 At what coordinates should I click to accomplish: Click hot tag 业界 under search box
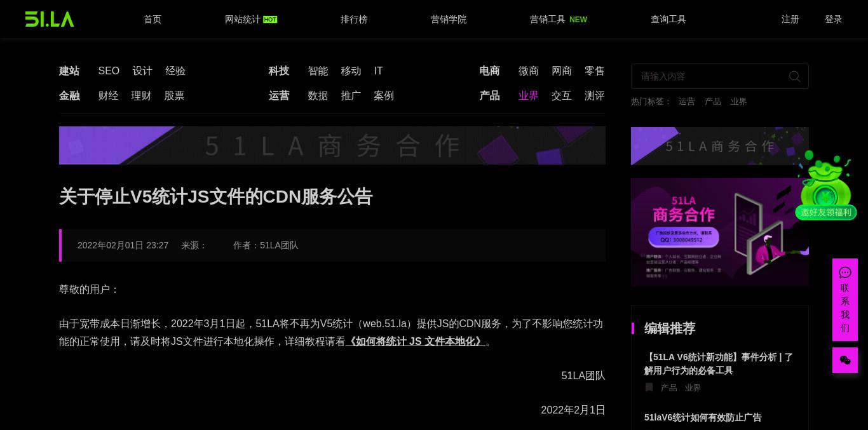738,102
